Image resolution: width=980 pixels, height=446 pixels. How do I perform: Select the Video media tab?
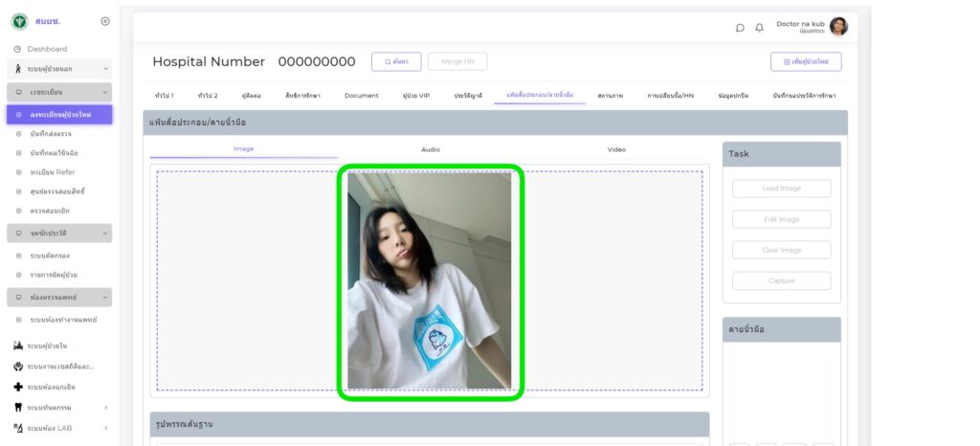coord(616,149)
